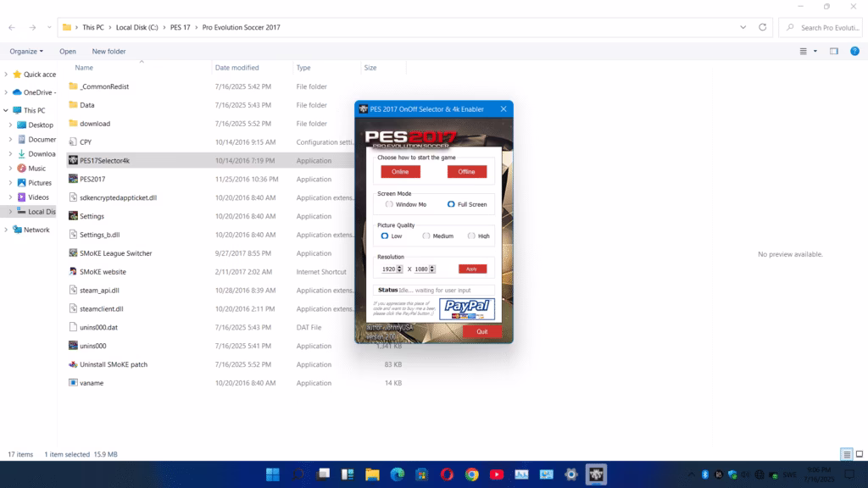Sort files by the Type column
This screenshot has width=868, height=488.
pyautogui.click(x=303, y=68)
